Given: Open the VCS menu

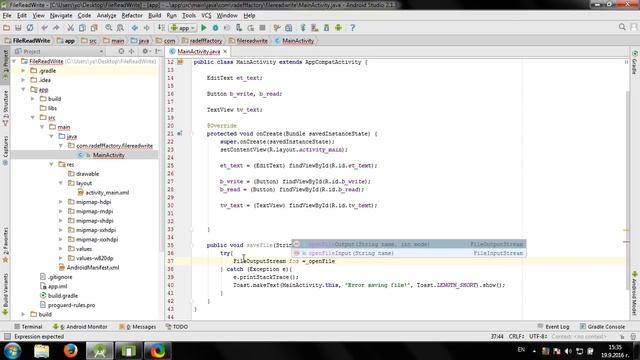Looking at the screenshot, I should (x=206, y=16).
